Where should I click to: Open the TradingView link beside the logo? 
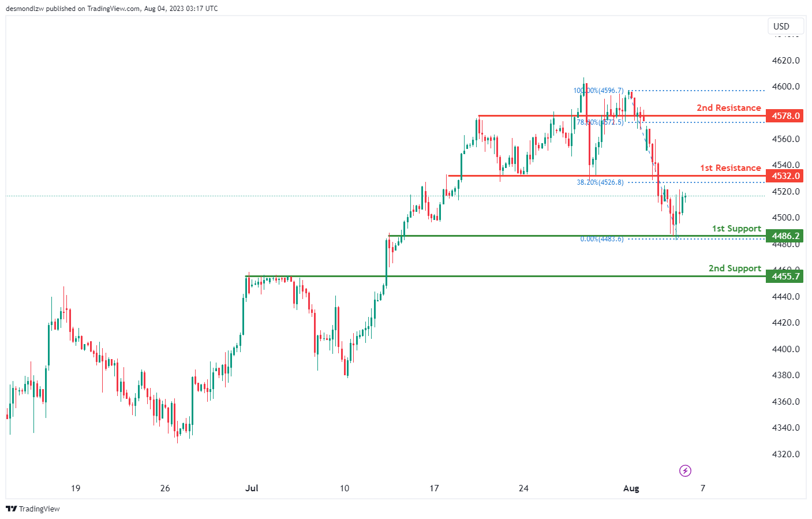click(x=39, y=509)
